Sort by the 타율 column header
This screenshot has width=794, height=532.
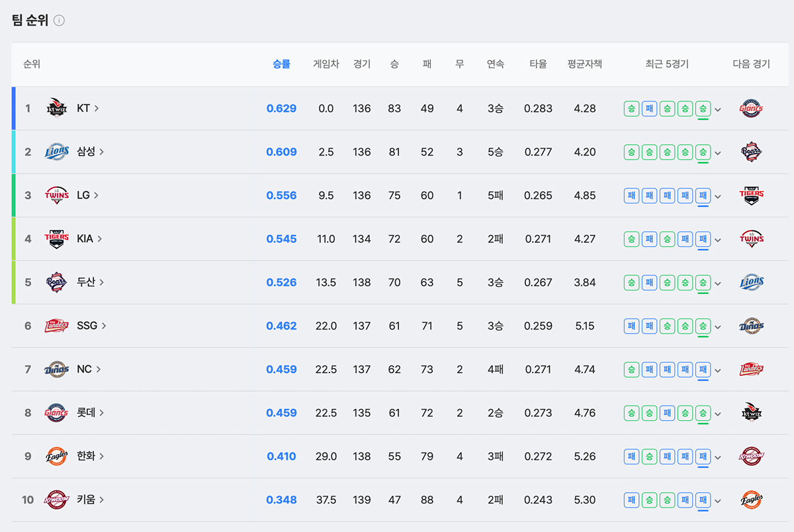pyautogui.click(x=538, y=64)
